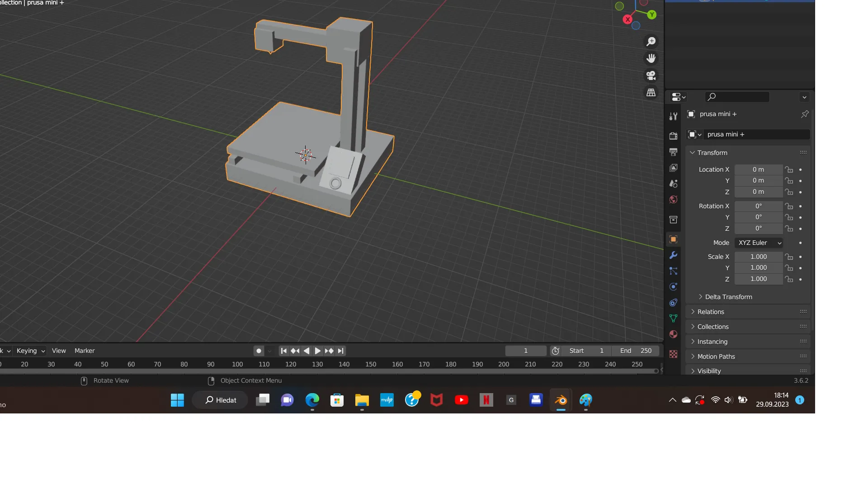Select the Particle properties icon

[x=673, y=271]
